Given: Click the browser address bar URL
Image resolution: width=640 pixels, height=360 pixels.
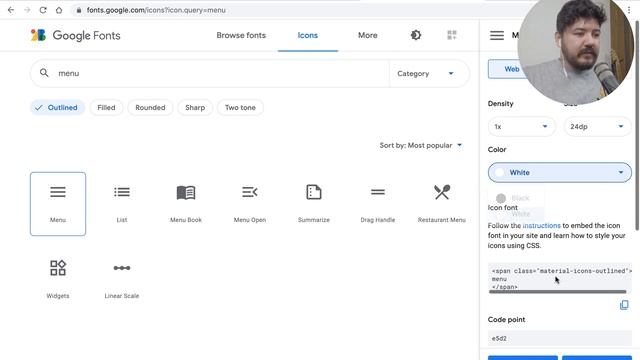Looking at the screenshot, I should click(156, 10).
